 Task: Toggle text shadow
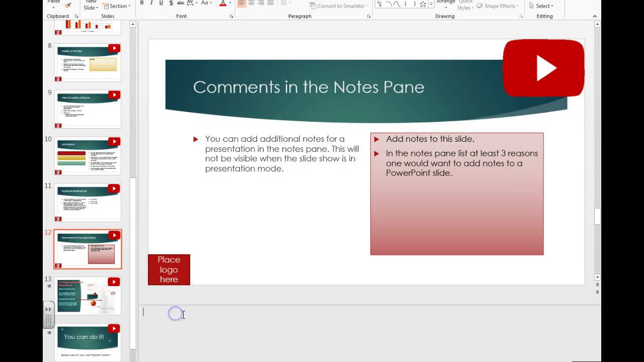coord(171,3)
